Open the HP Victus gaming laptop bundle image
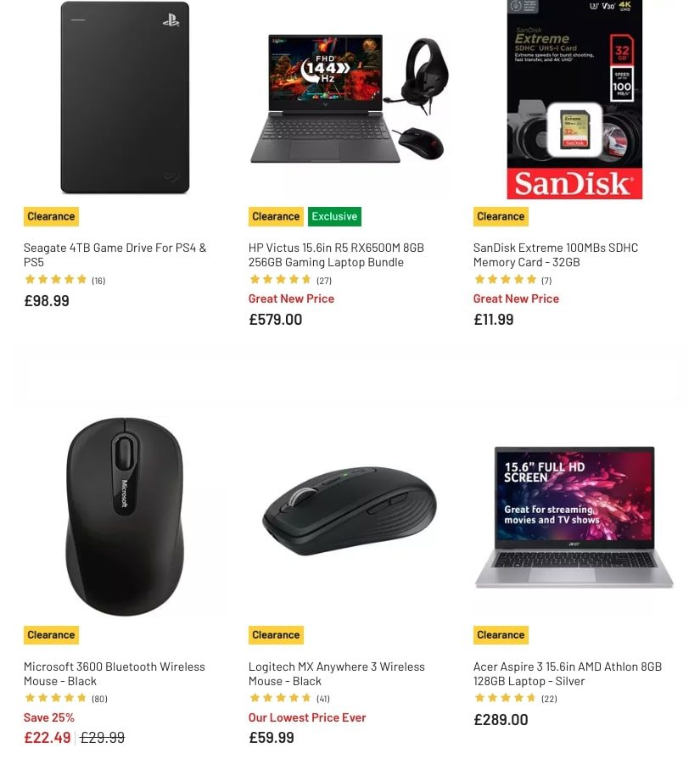 [x=350, y=99]
